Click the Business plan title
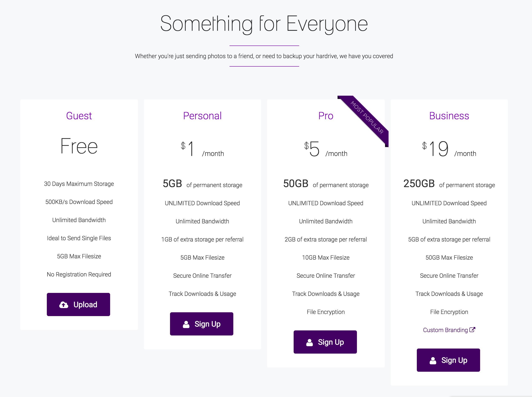 click(449, 116)
